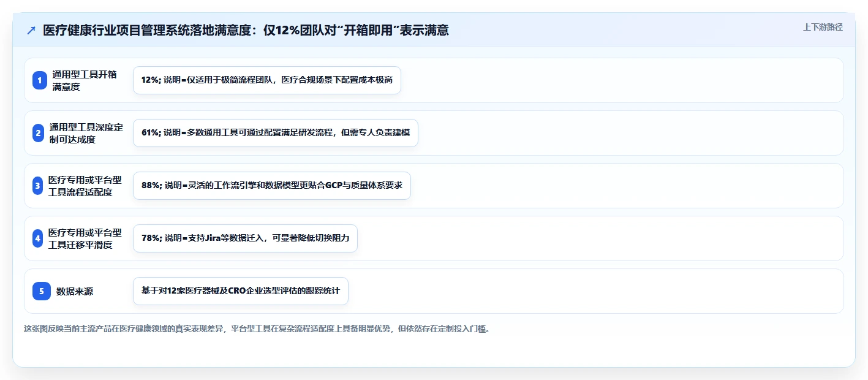Click the 88% value box mentioning GCP

[272, 186]
